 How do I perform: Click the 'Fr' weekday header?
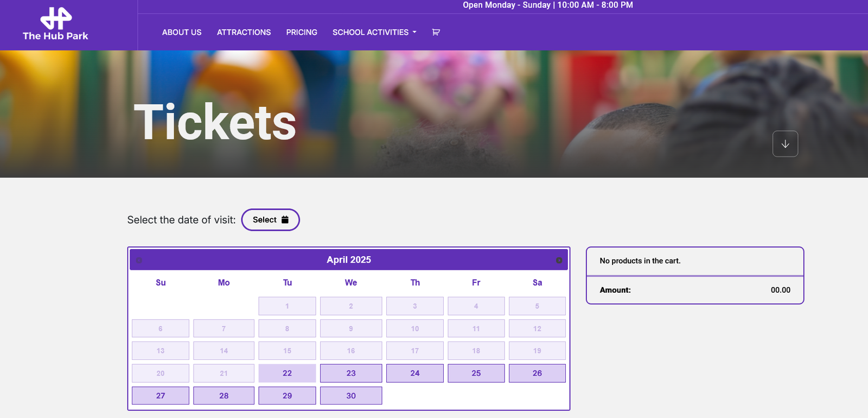(x=476, y=283)
